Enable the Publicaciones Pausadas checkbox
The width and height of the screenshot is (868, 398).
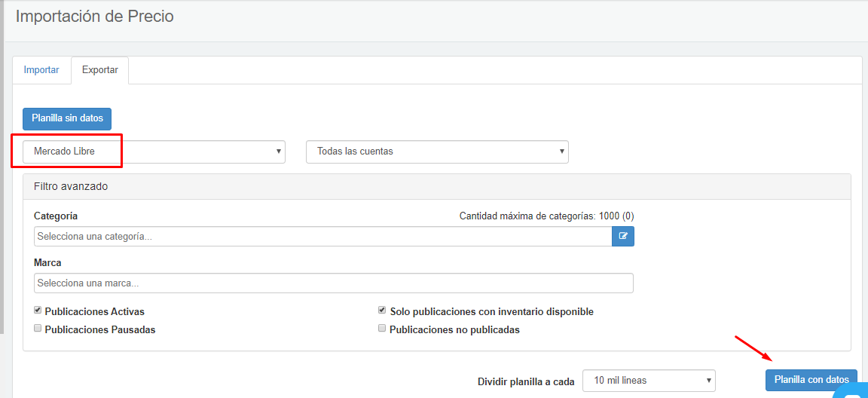pyautogui.click(x=38, y=328)
